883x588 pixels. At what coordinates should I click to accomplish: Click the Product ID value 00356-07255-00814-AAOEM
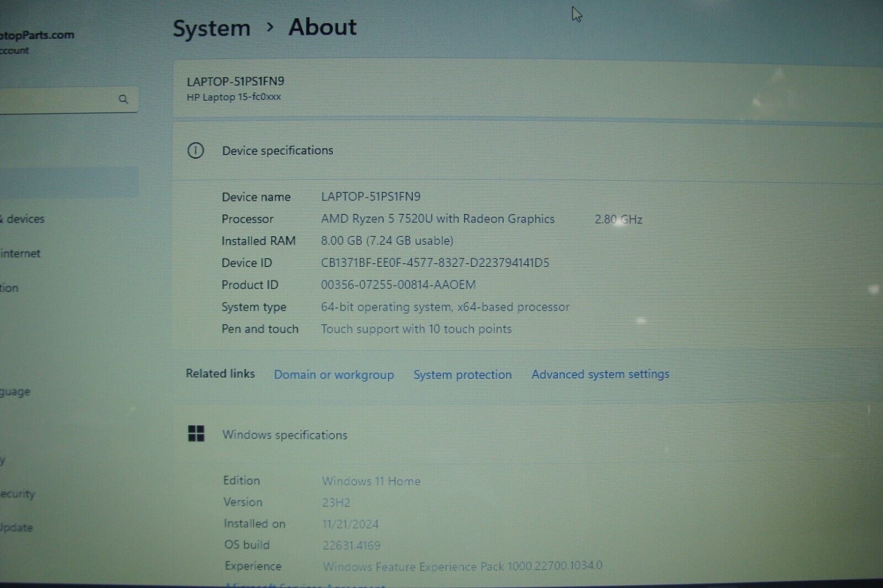click(398, 285)
